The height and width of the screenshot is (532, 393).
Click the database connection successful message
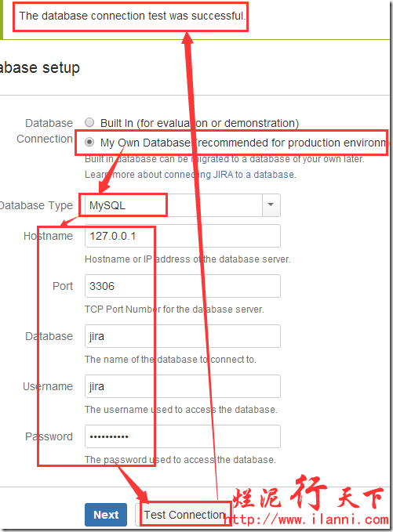[132, 16]
